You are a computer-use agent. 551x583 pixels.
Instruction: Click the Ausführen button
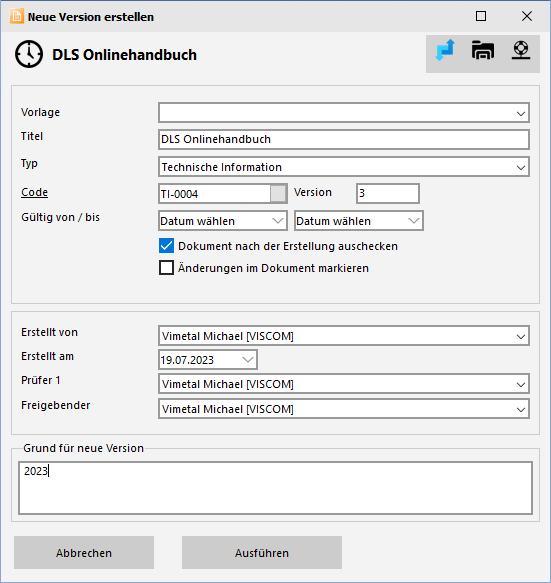click(x=262, y=553)
